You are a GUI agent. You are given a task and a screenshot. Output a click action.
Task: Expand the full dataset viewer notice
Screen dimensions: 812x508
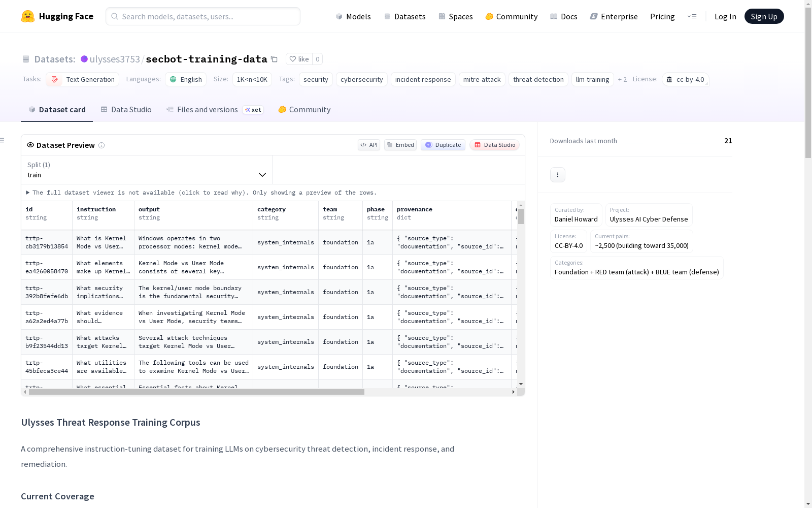(x=201, y=193)
